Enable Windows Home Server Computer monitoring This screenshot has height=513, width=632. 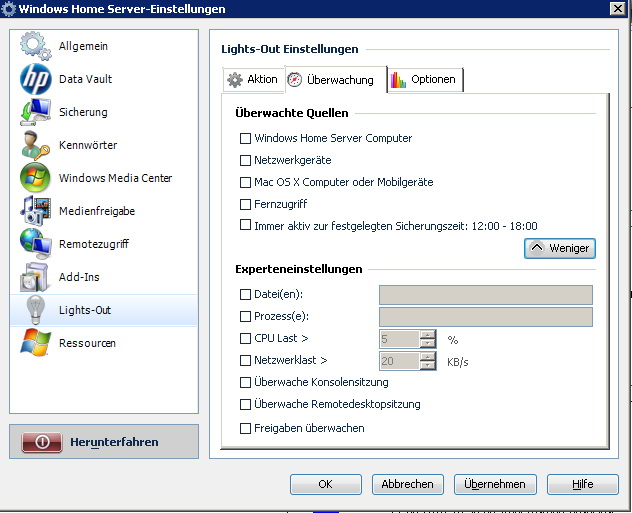click(245, 139)
